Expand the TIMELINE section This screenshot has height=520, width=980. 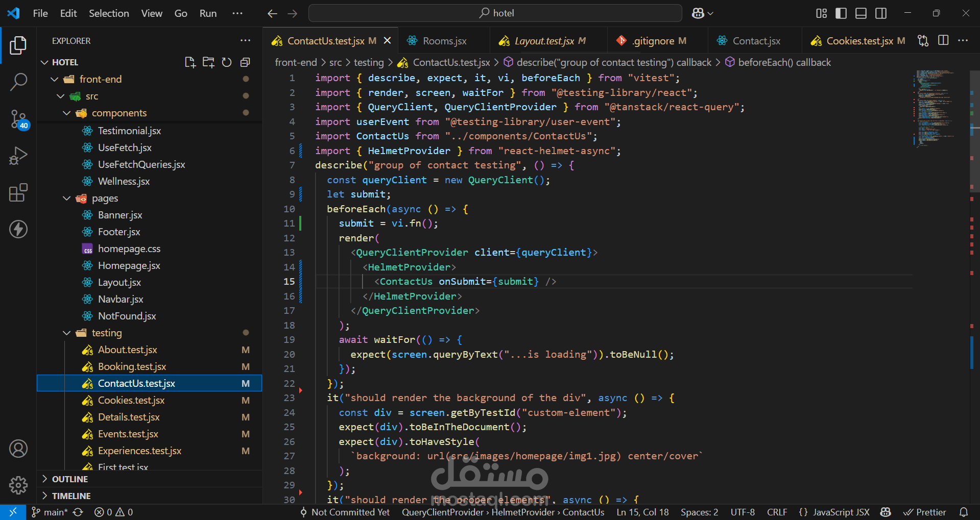pos(150,496)
